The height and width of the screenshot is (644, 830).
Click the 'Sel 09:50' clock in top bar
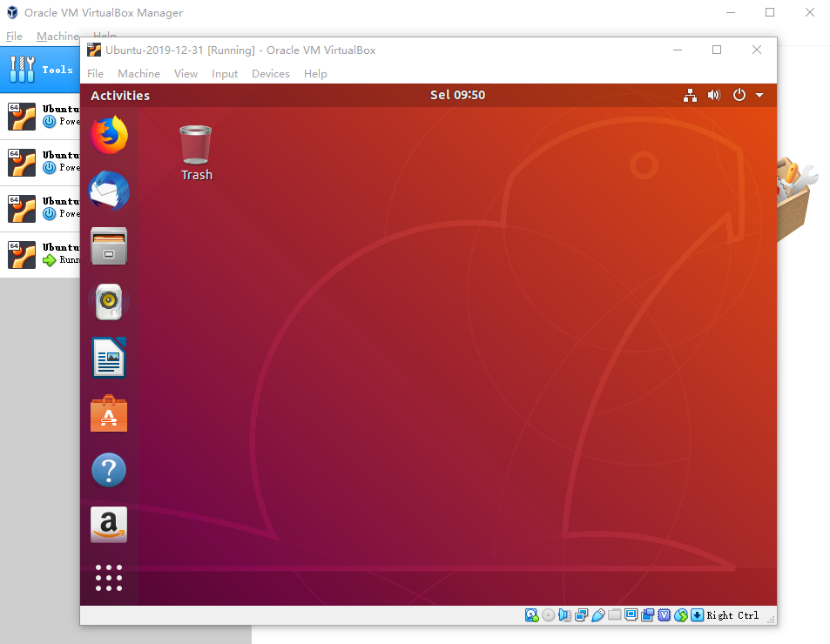(x=457, y=95)
